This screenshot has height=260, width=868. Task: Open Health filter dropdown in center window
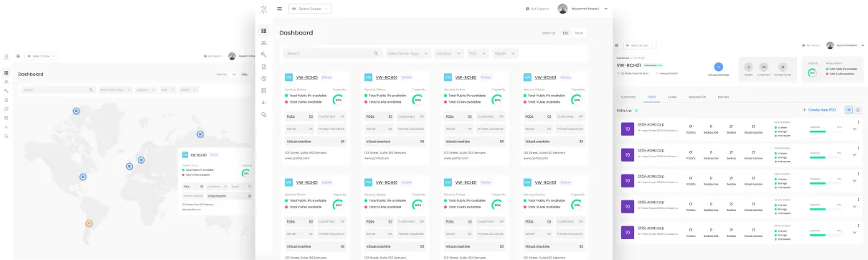[x=505, y=53]
